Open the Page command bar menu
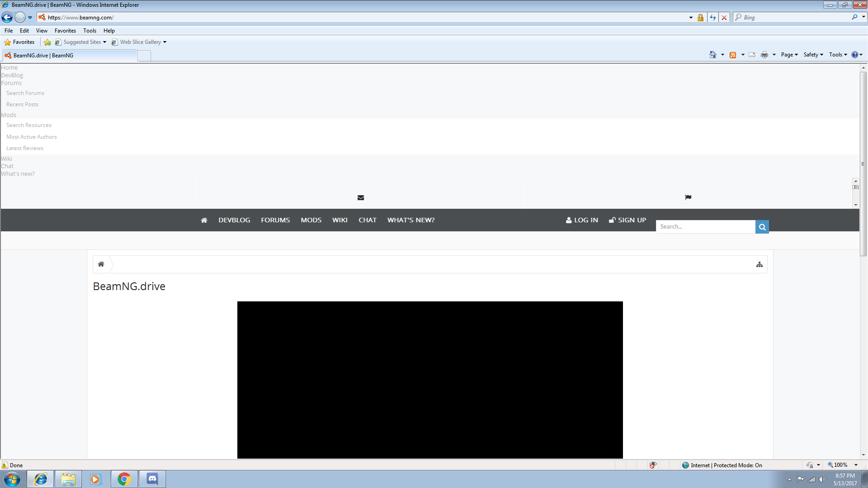The height and width of the screenshot is (488, 868). tap(789, 55)
